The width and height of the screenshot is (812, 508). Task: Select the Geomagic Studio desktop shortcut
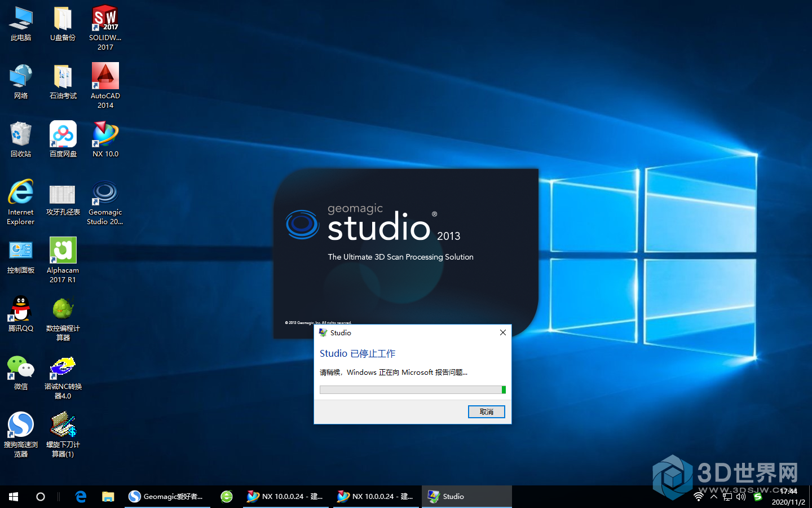105,203
